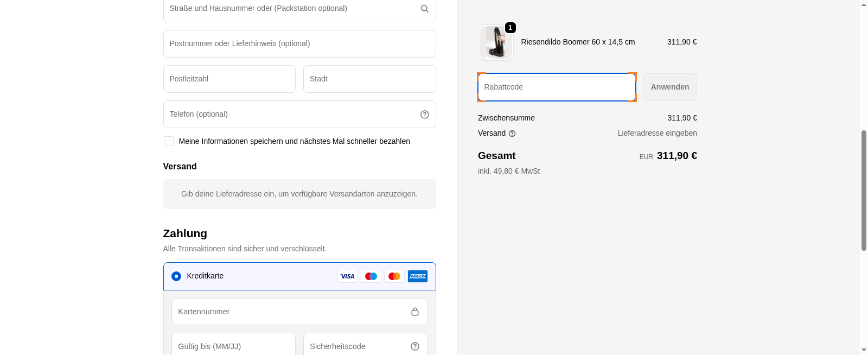This screenshot has height=355, width=868.
Task: Click into the Stadt field
Action: point(369,79)
